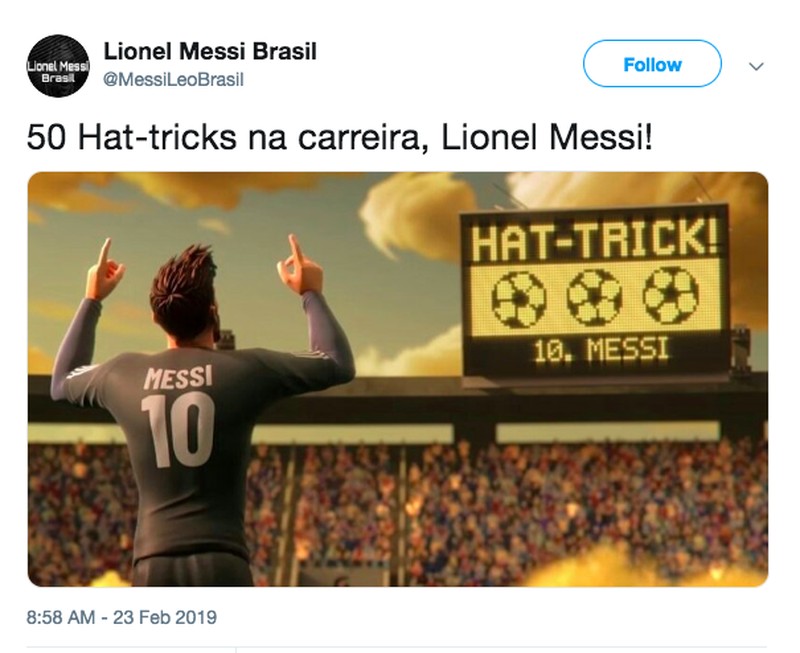The width and height of the screenshot is (800, 653).
Task: Click the right soccer ball on scoreboard
Action: tap(669, 295)
